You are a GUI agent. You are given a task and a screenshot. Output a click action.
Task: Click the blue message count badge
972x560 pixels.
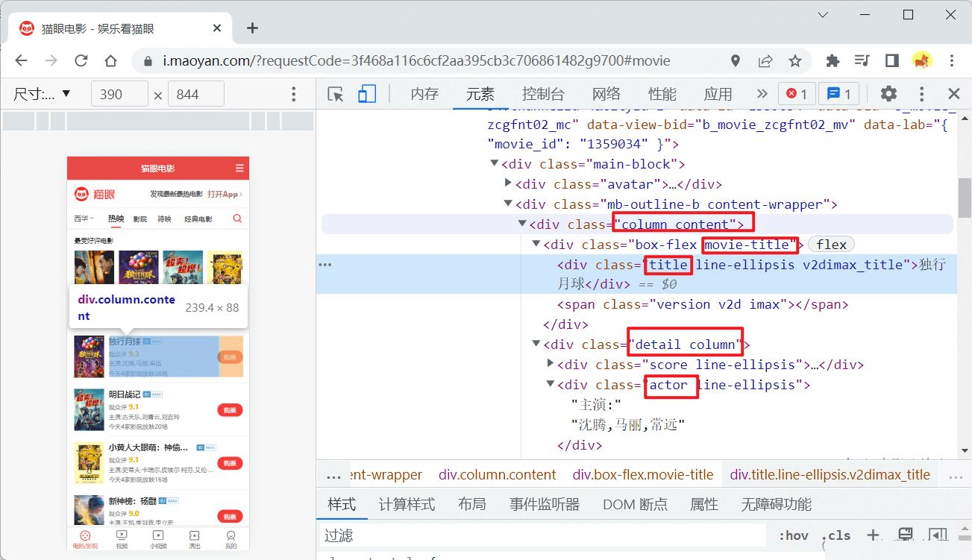(838, 94)
